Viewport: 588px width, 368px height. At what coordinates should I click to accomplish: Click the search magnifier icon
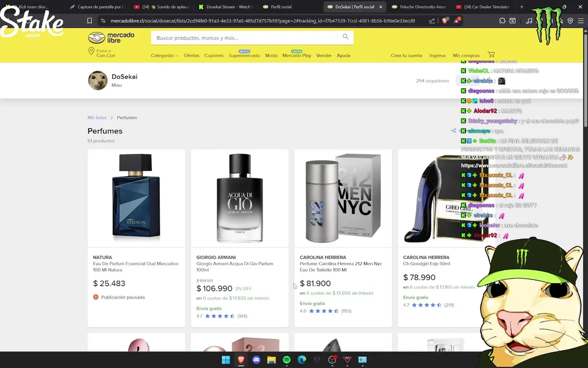(x=345, y=37)
